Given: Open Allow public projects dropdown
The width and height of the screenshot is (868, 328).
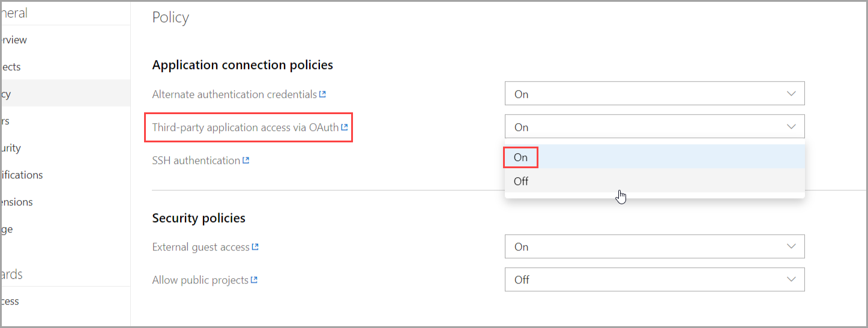Looking at the screenshot, I should 654,279.
